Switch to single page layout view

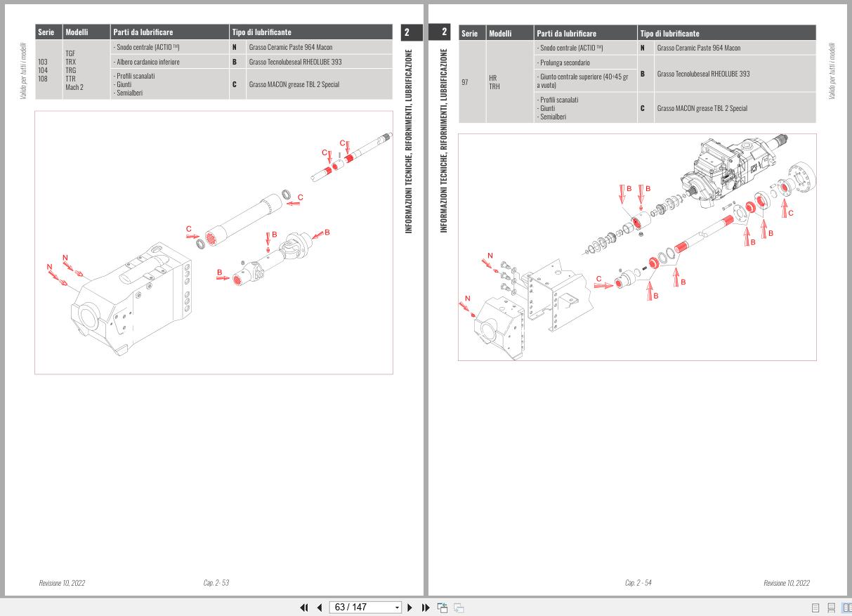pos(815,607)
